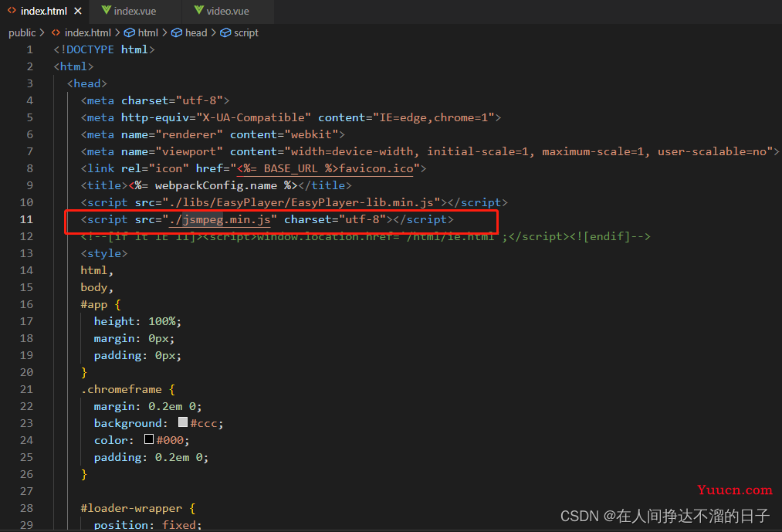Click the head symbol icon in the breadcrumb
This screenshot has width=782, height=532.
tap(177, 33)
